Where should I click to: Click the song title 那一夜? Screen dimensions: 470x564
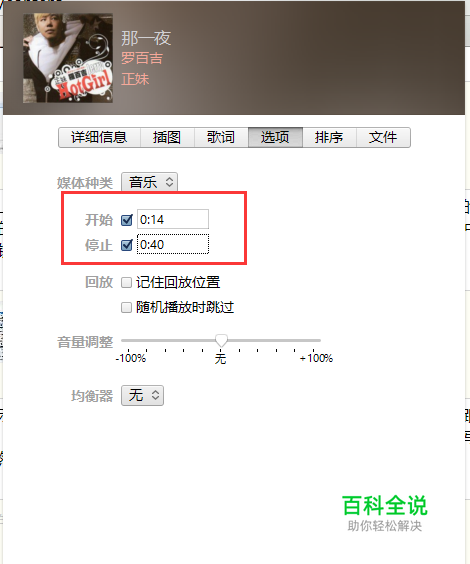coord(146,38)
